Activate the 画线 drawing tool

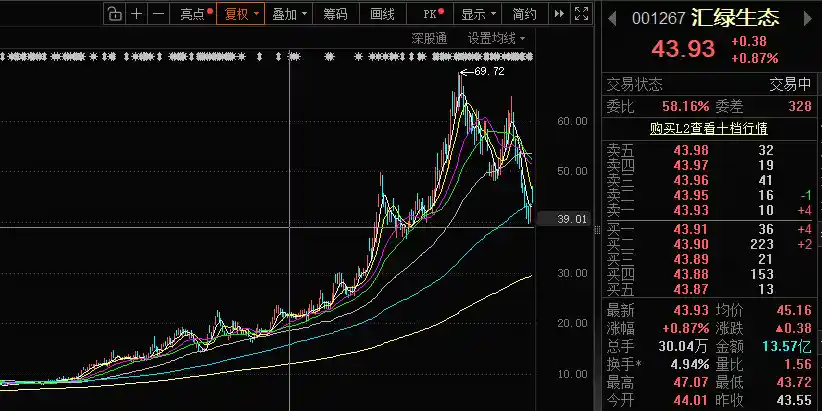pos(382,14)
